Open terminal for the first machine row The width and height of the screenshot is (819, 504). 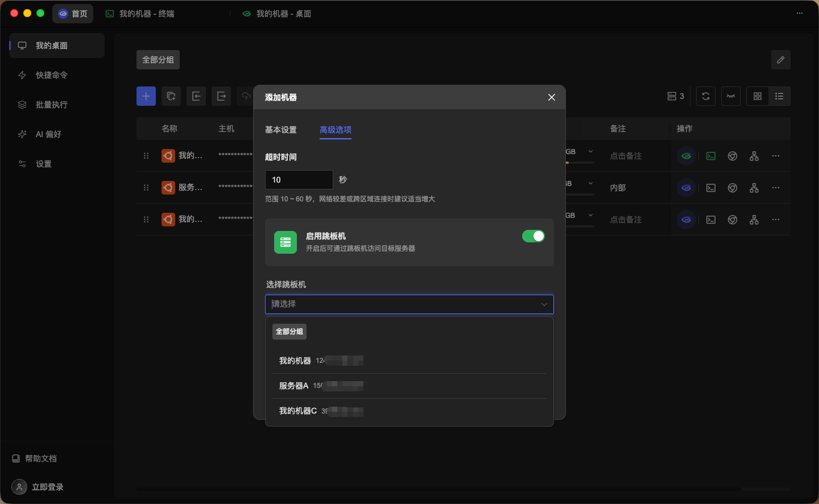click(711, 156)
